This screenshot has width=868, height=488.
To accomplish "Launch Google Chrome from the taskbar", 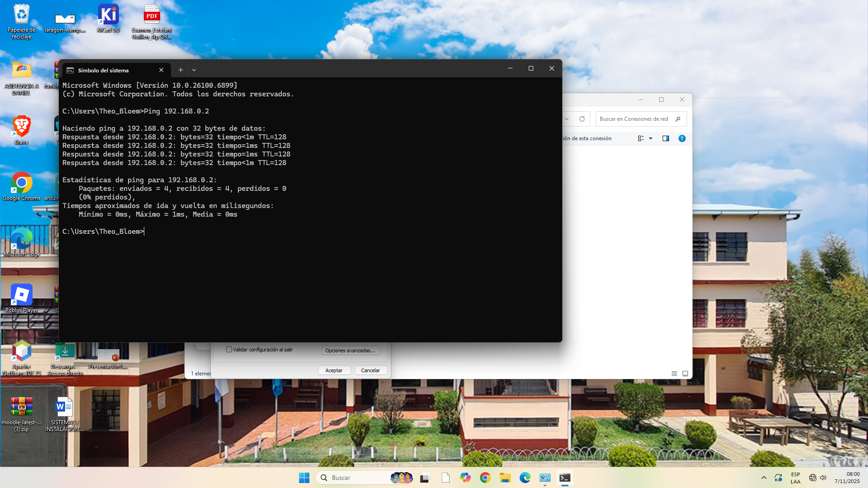I will coord(485,478).
